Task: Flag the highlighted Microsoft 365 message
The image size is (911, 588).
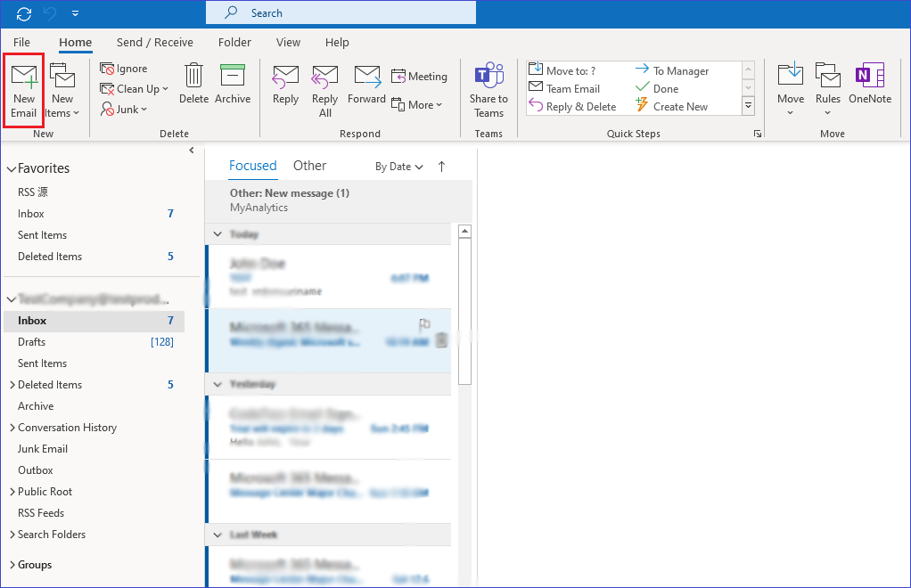Action: tap(424, 324)
